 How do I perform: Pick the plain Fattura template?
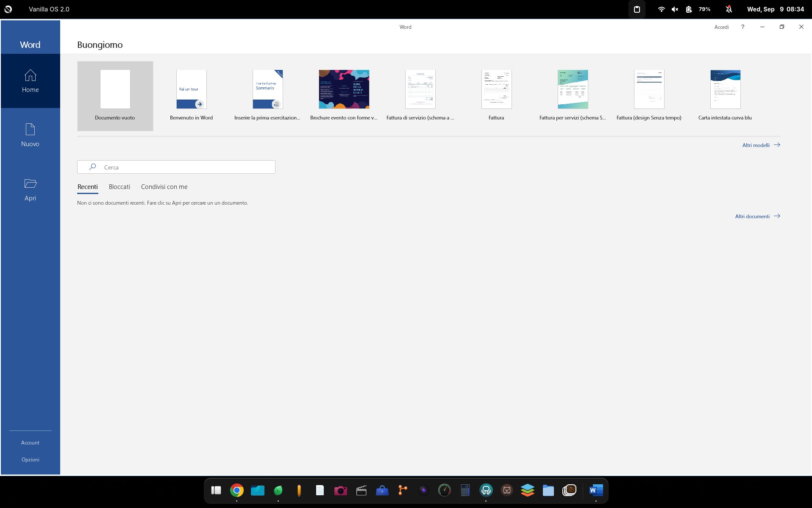(x=496, y=96)
